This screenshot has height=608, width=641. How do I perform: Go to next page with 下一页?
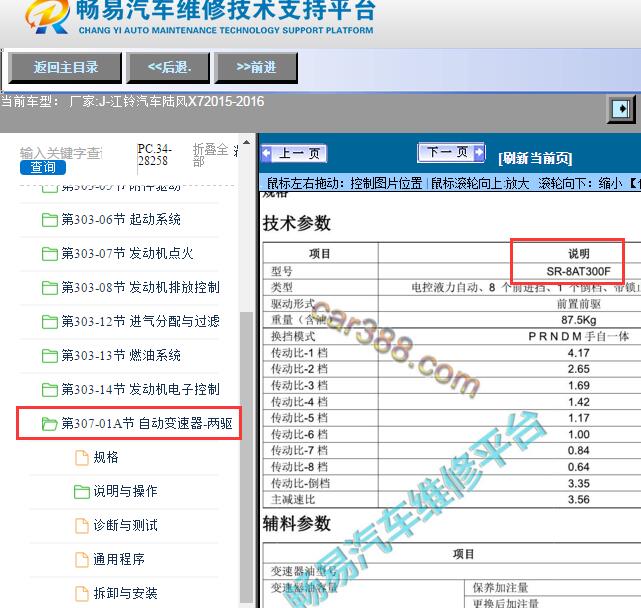click(451, 152)
